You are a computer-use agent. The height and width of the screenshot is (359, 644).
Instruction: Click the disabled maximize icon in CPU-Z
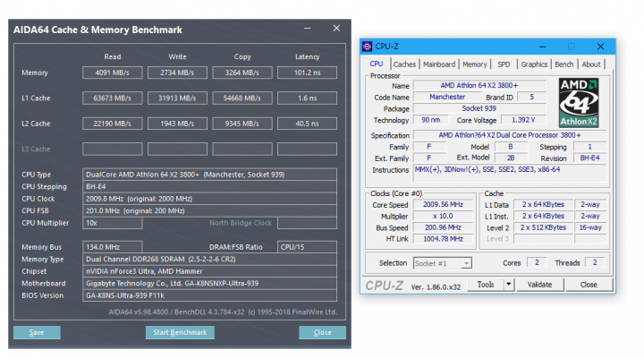coord(572,47)
